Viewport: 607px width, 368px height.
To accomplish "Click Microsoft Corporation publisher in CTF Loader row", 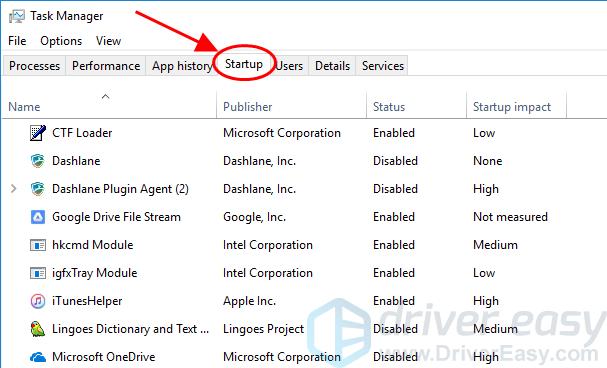I will (x=282, y=133).
